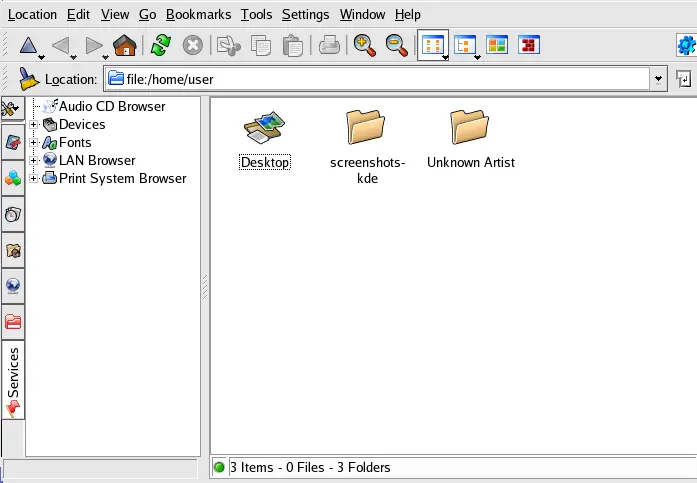Open the Unknown Artist folder
Image resolution: width=697 pixels, height=483 pixels.
[x=470, y=128]
